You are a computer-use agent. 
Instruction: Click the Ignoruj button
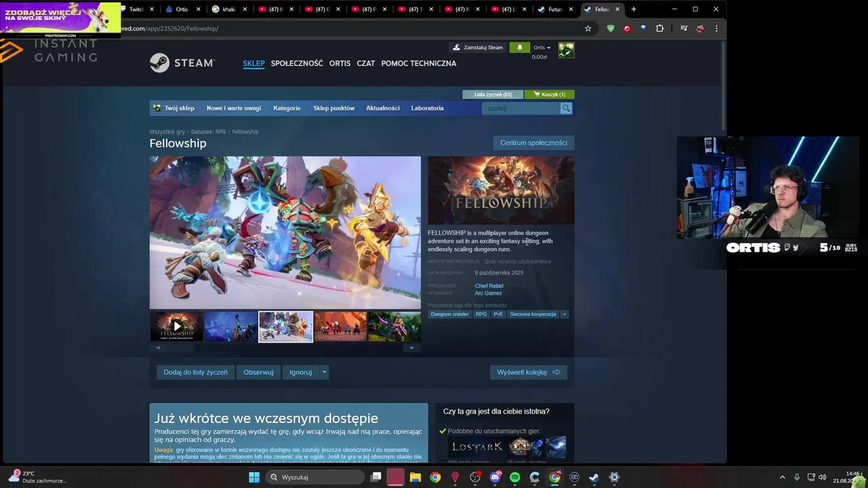(x=300, y=372)
